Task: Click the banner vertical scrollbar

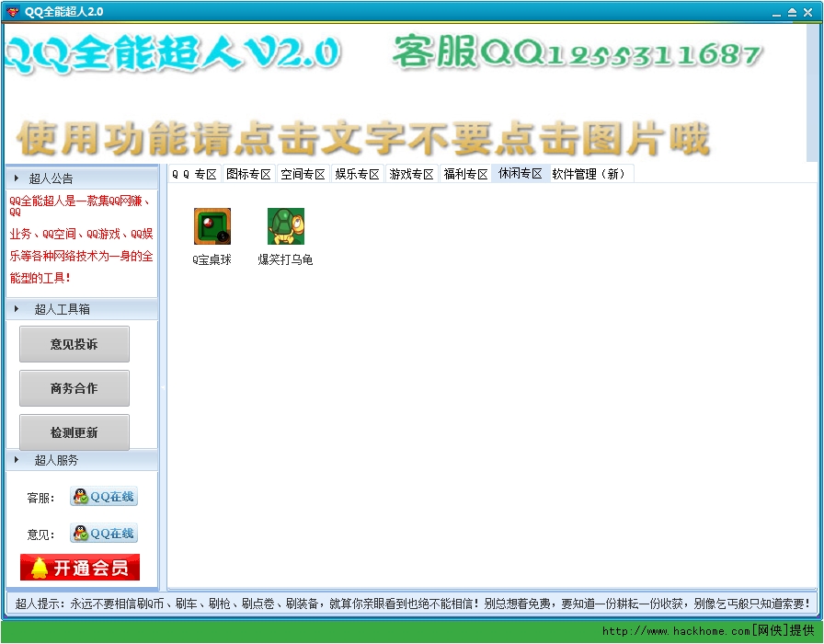Action: [812, 92]
